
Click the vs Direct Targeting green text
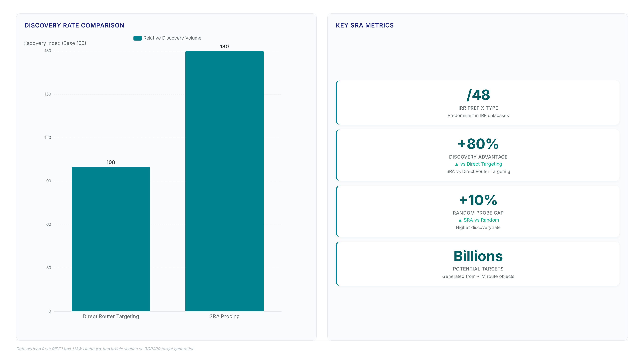click(x=481, y=164)
